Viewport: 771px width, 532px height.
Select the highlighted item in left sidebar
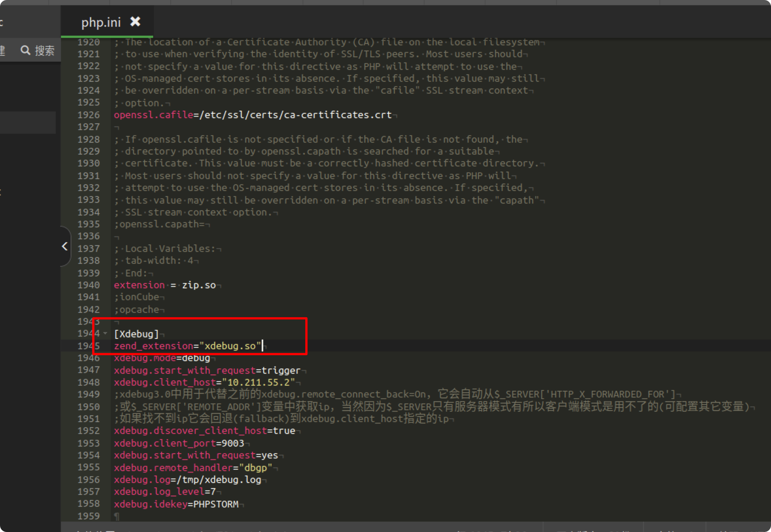[28, 122]
